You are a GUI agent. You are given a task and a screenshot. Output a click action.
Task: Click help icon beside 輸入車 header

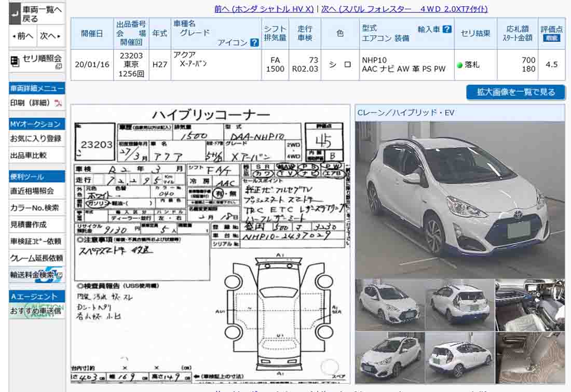[447, 29]
